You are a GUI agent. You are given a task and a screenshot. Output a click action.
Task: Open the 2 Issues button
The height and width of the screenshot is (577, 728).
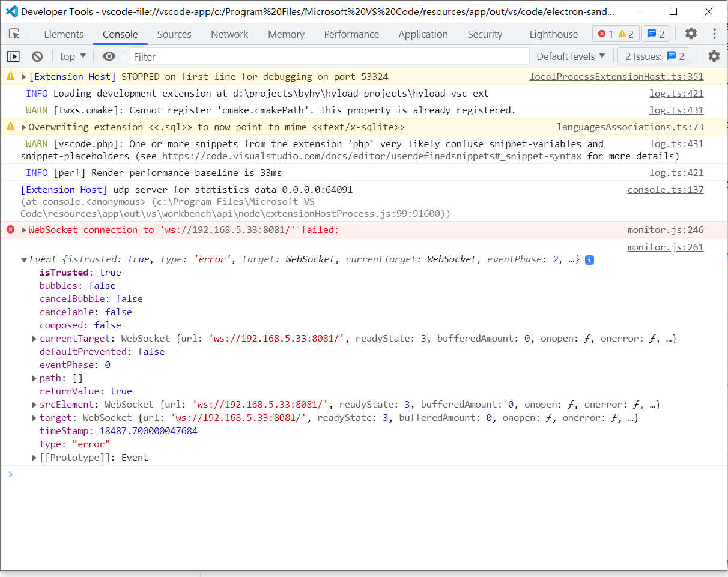click(654, 56)
